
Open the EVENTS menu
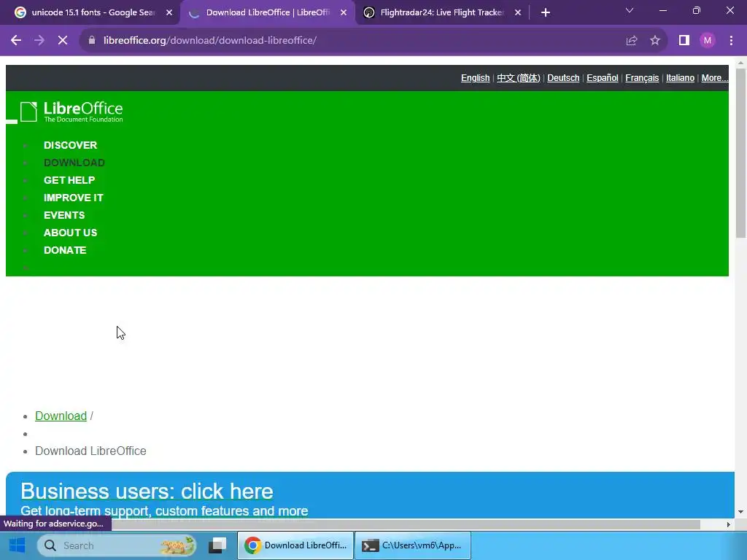click(64, 215)
